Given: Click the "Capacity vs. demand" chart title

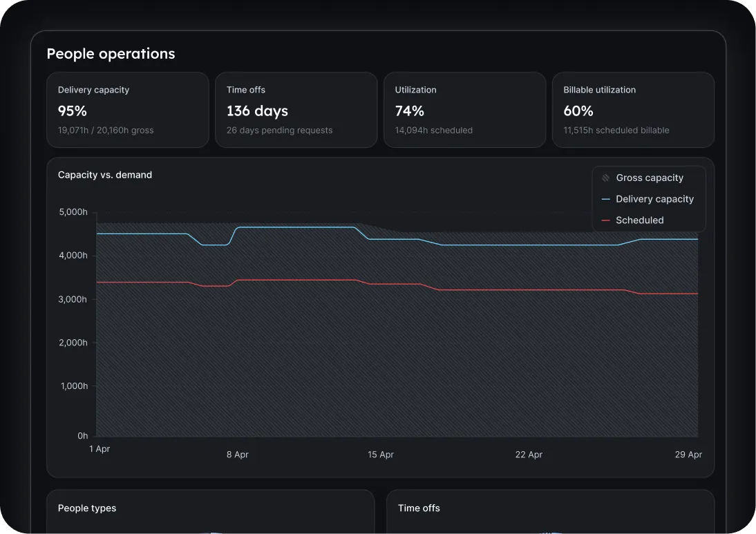Looking at the screenshot, I should 105,175.
